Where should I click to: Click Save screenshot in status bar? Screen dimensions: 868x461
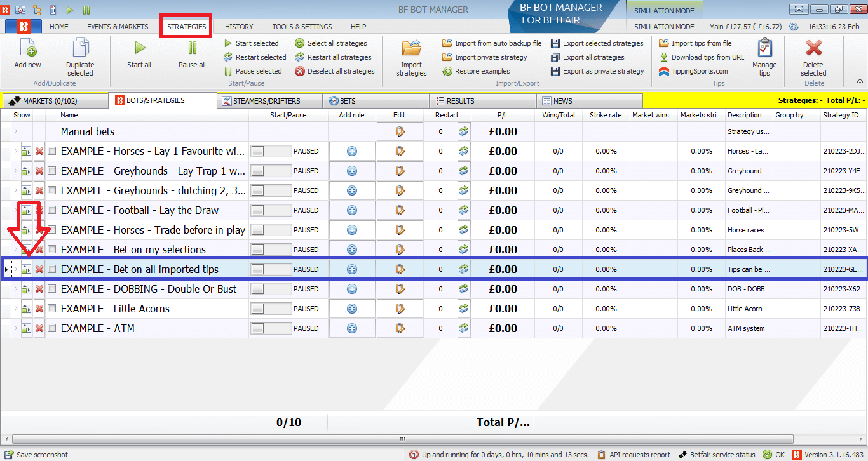36,455
